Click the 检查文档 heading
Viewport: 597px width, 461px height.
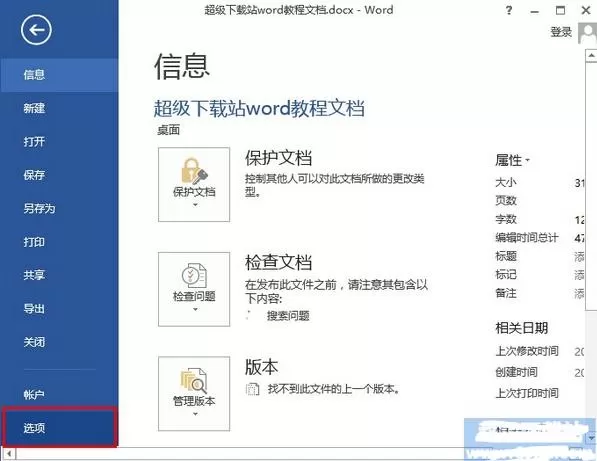coord(278,263)
